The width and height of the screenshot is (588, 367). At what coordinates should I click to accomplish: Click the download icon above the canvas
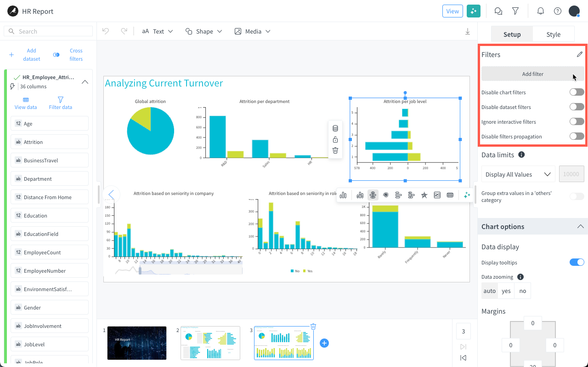click(468, 31)
